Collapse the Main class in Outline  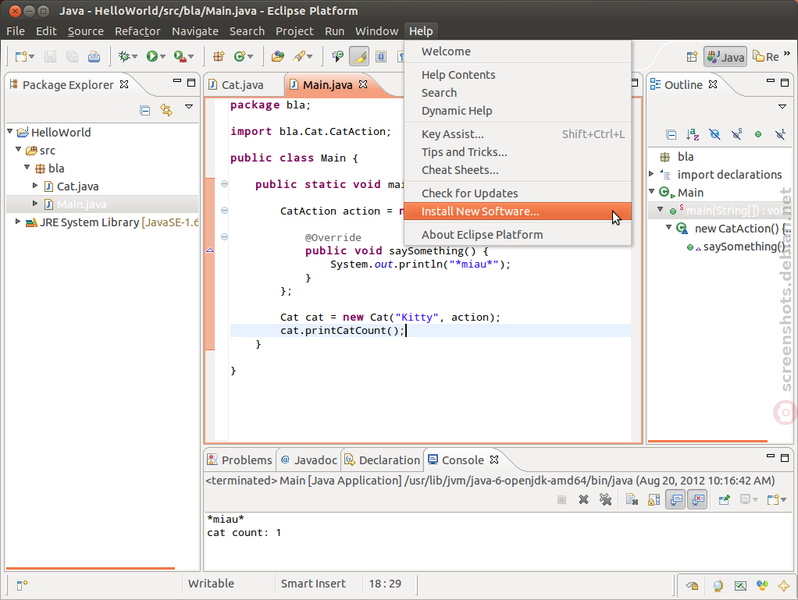point(651,191)
